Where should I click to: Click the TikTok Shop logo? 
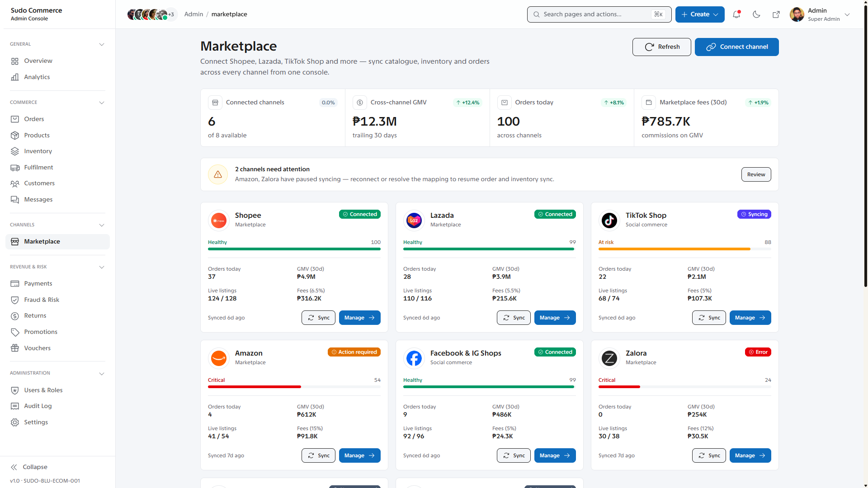[609, 221]
